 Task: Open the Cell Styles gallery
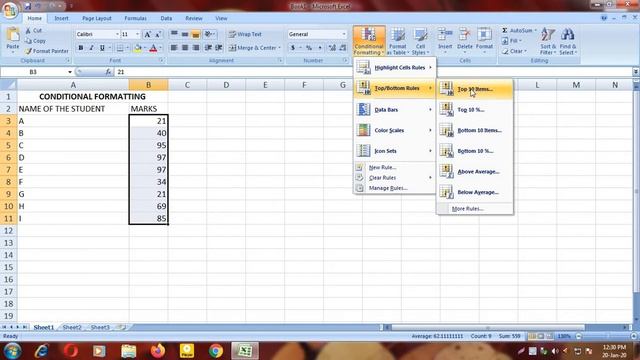tap(420, 41)
